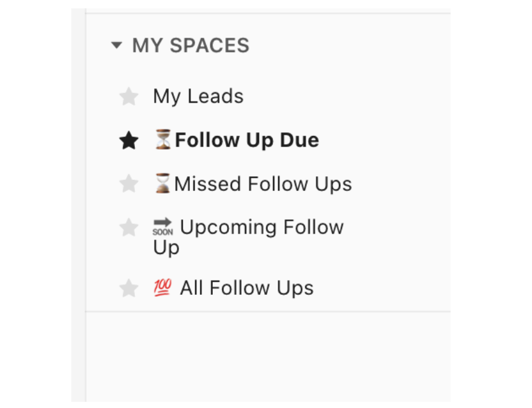Image resolution: width=532 pixels, height=408 pixels.
Task: Select the bolded Follow Up Due entry
Action: [247, 140]
